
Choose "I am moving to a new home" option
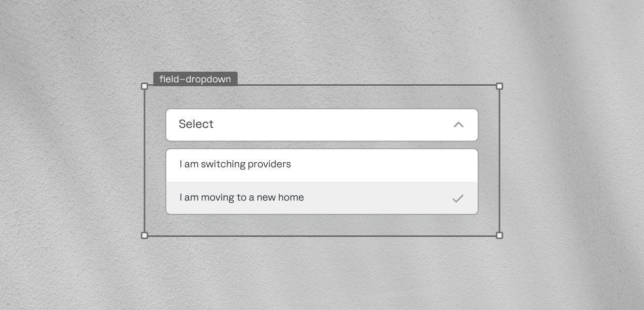pos(241,198)
